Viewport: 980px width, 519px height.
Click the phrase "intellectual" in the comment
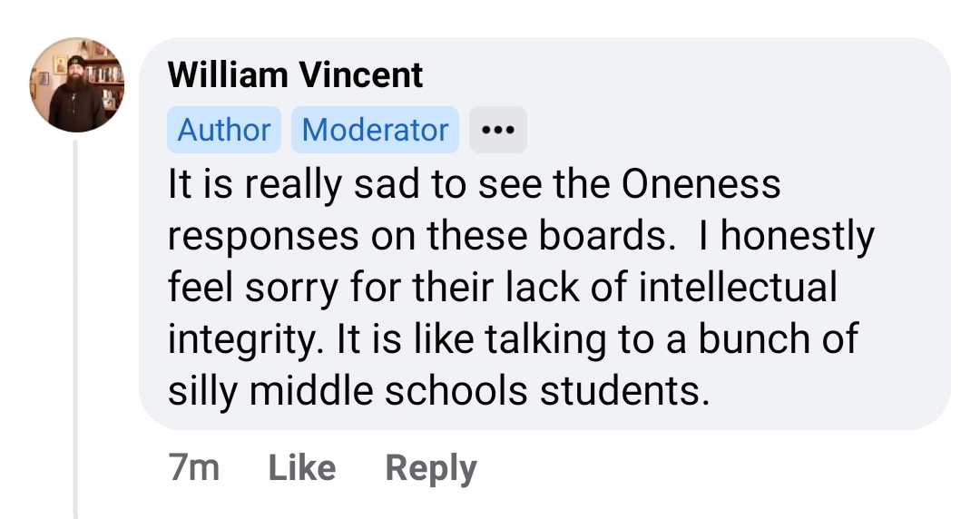click(739, 289)
